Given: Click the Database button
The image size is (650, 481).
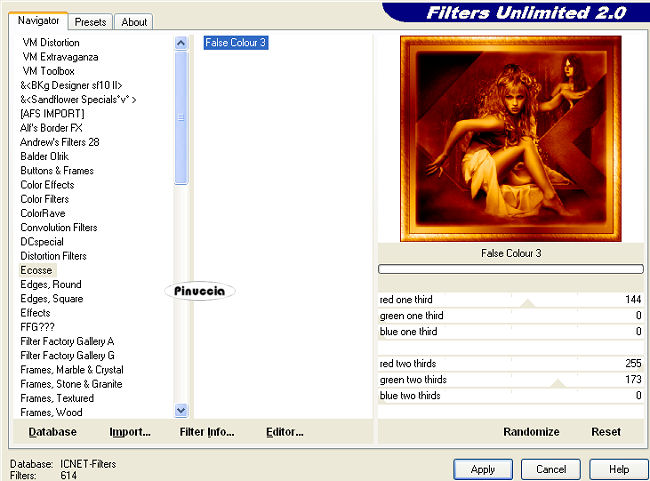Looking at the screenshot, I should click(x=53, y=432).
